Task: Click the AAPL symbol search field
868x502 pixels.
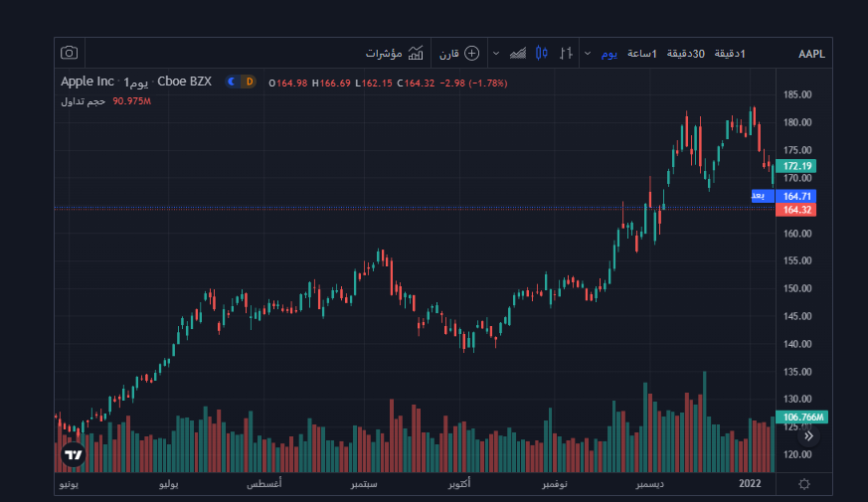Action: [811, 54]
